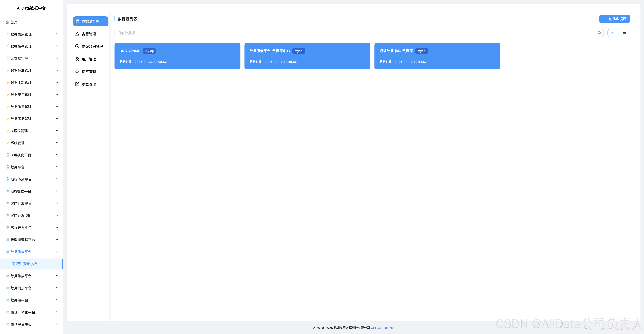Viewport: 644px width, 334px height.
Task: Click the plus icon in 创建数据源
Action: [x=605, y=19]
